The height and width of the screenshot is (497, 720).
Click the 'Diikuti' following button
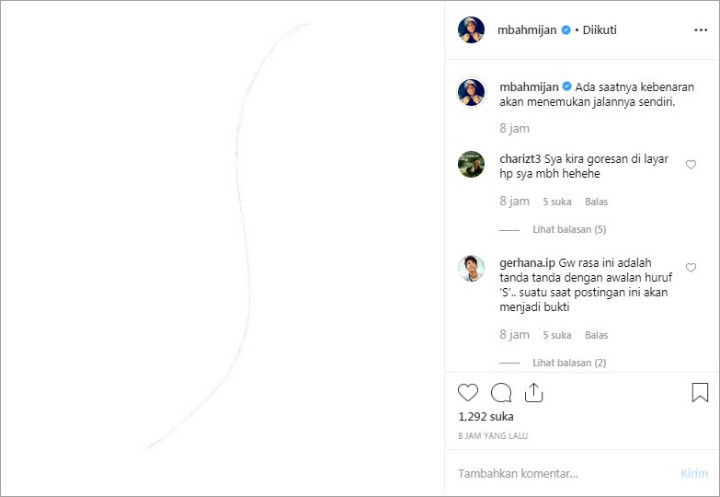click(598, 30)
